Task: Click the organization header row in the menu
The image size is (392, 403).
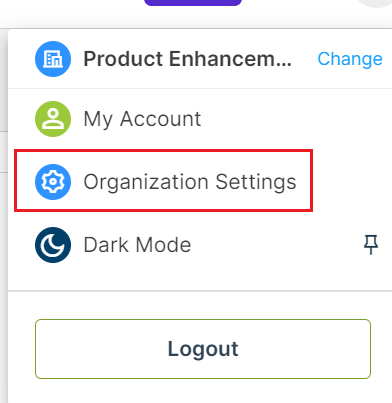Action: (x=200, y=59)
